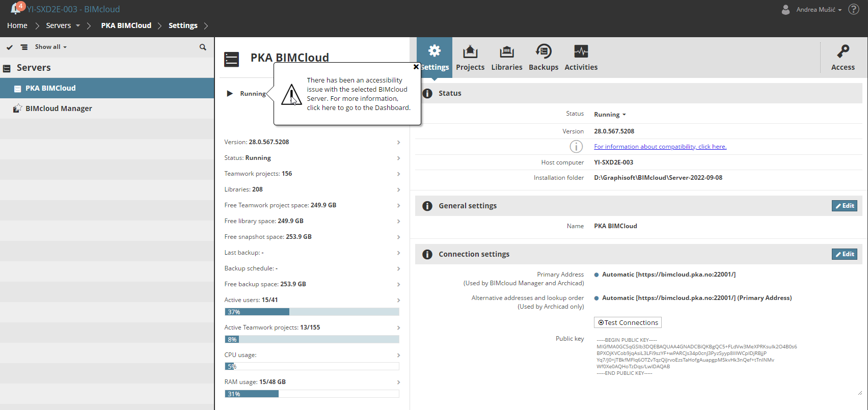Open the Running status dropdown
The height and width of the screenshot is (410, 868).
click(610, 115)
